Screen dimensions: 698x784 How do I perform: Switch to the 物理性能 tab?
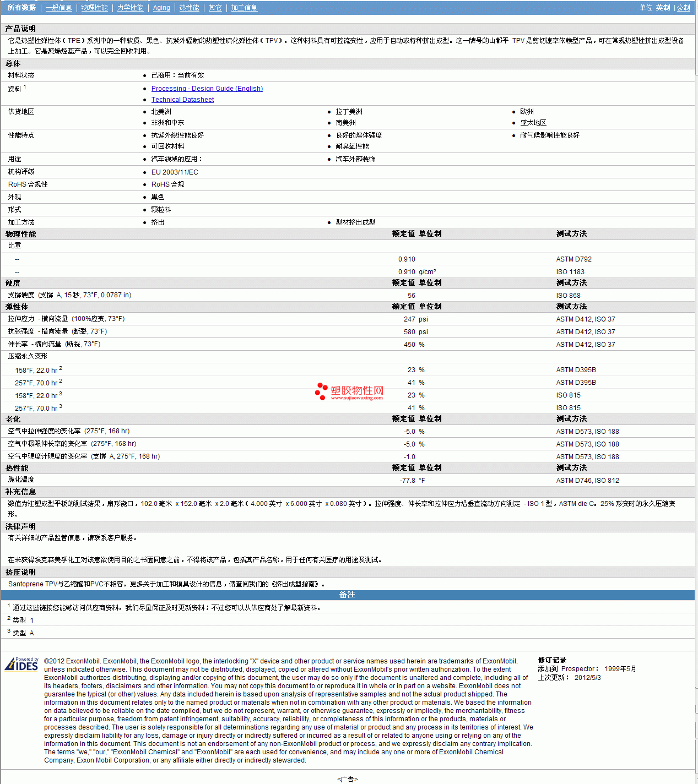[x=94, y=8]
